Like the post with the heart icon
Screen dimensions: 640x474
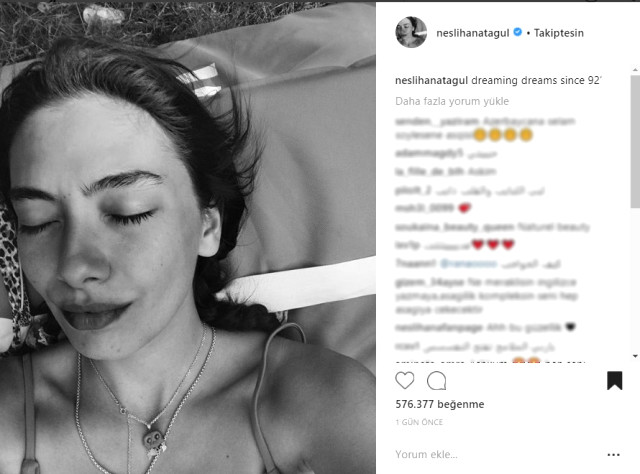point(404,381)
